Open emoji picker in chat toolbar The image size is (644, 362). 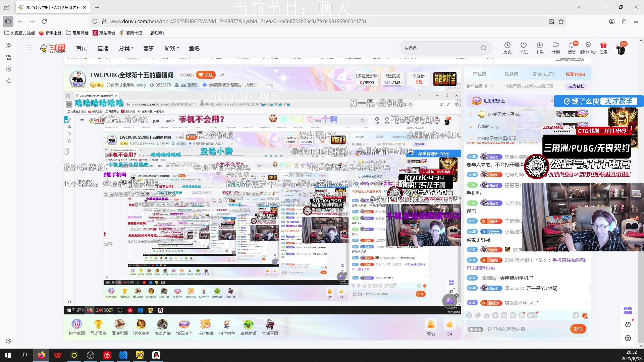(x=469, y=315)
